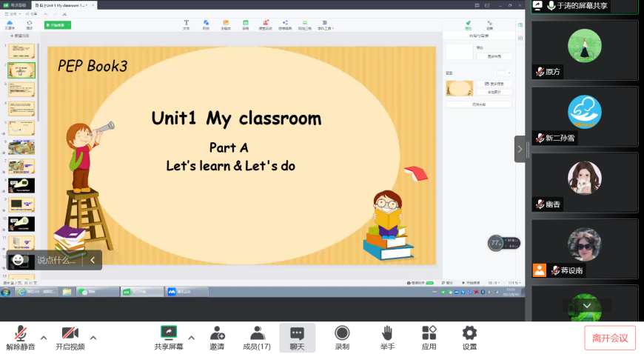
Task: Open the 邀请 invite icon
Action: (x=217, y=338)
